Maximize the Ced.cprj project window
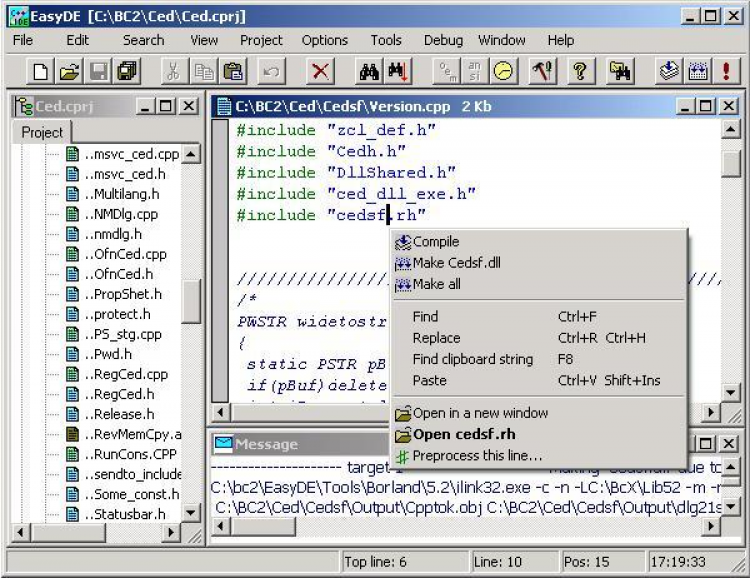 (x=166, y=106)
